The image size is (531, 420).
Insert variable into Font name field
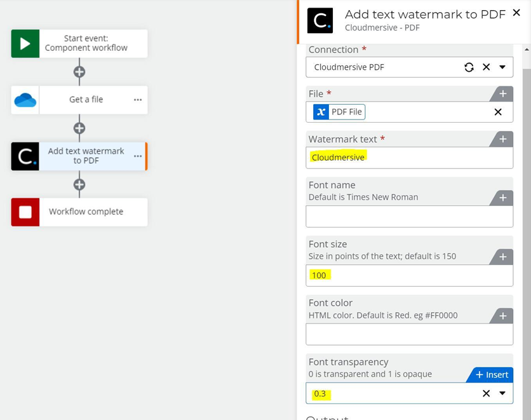502,198
